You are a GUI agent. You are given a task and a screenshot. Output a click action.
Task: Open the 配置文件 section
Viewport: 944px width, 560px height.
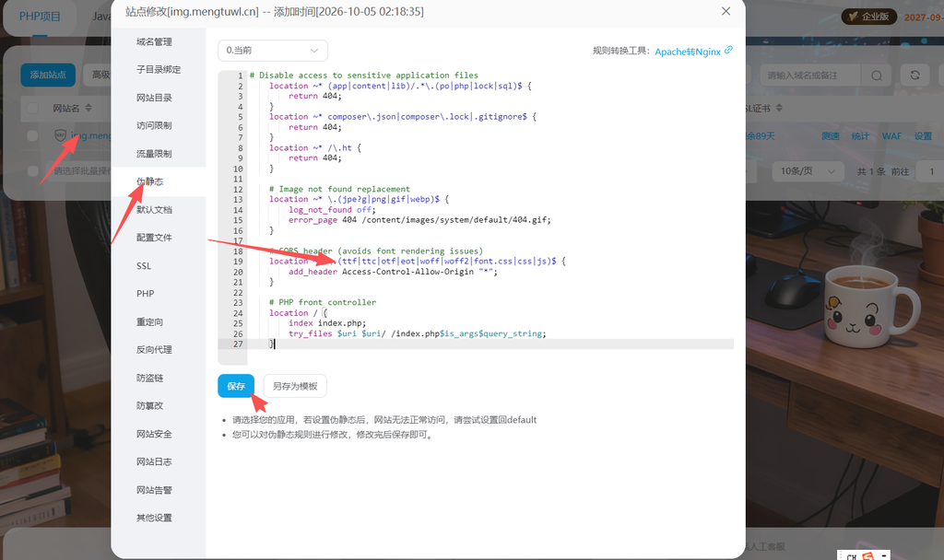point(154,238)
